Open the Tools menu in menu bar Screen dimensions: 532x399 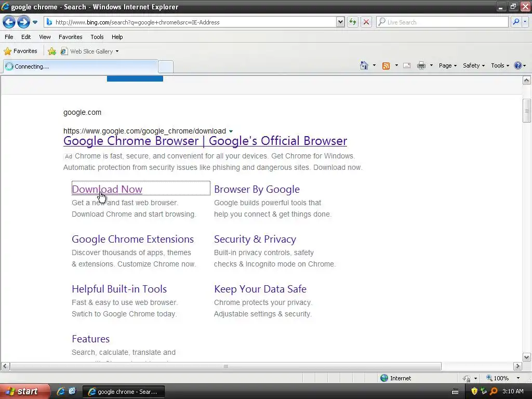click(97, 37)
